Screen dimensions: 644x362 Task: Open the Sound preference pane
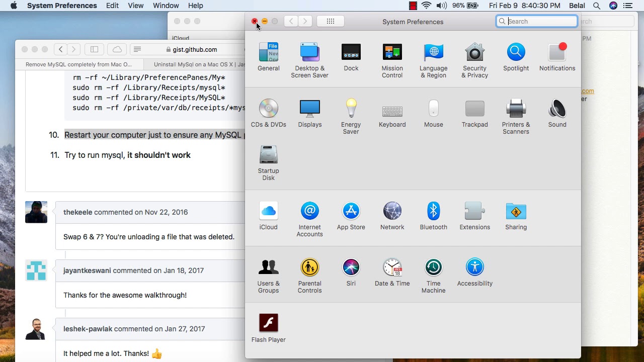557,113
